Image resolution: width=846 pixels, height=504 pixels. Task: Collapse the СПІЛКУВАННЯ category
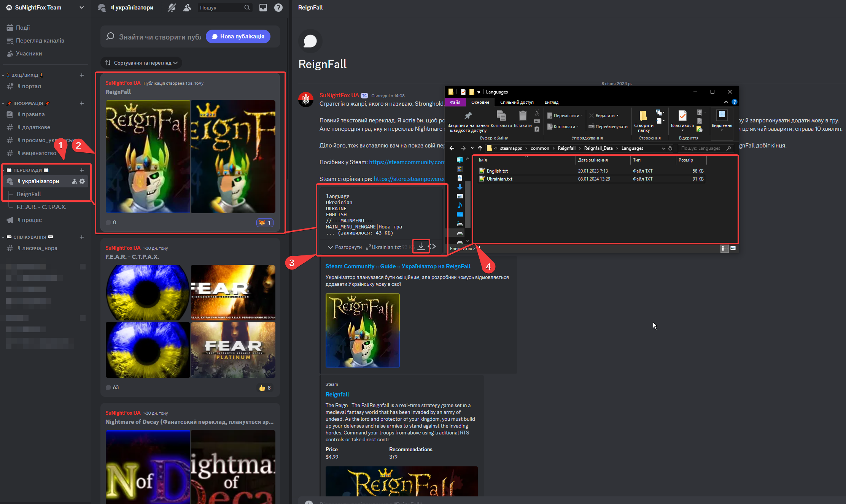point(3,237)
